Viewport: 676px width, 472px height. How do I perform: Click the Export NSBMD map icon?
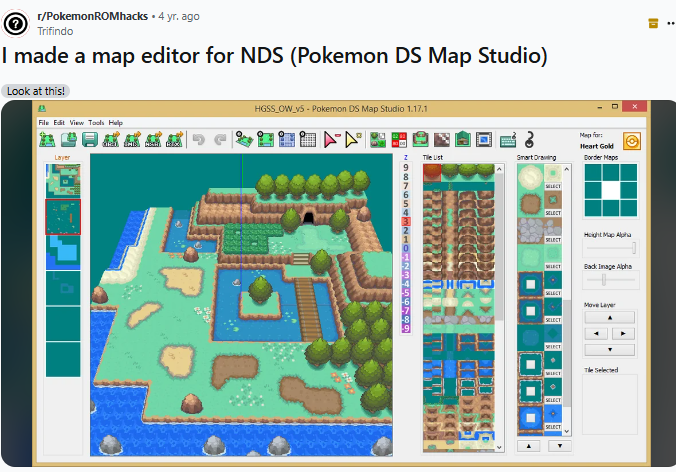click(x=153, y=140)
